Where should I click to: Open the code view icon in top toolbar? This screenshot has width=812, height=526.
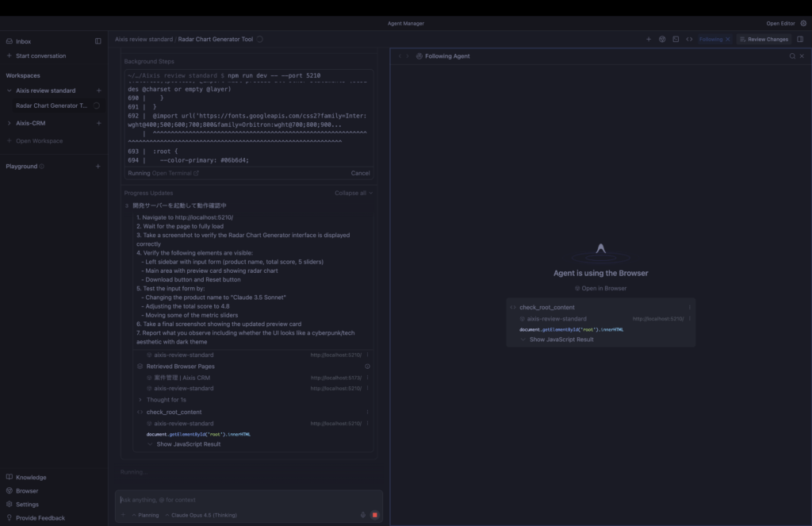tap(689, 39)
